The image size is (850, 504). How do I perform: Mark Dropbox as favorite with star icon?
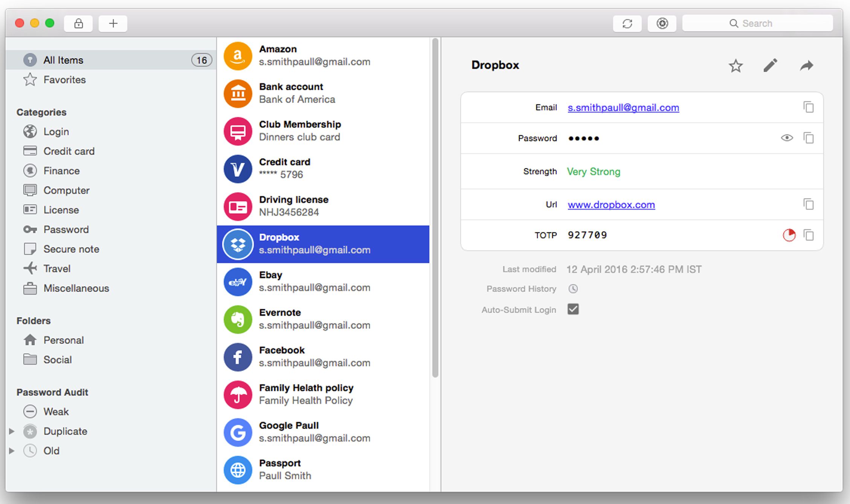[736, 66]
